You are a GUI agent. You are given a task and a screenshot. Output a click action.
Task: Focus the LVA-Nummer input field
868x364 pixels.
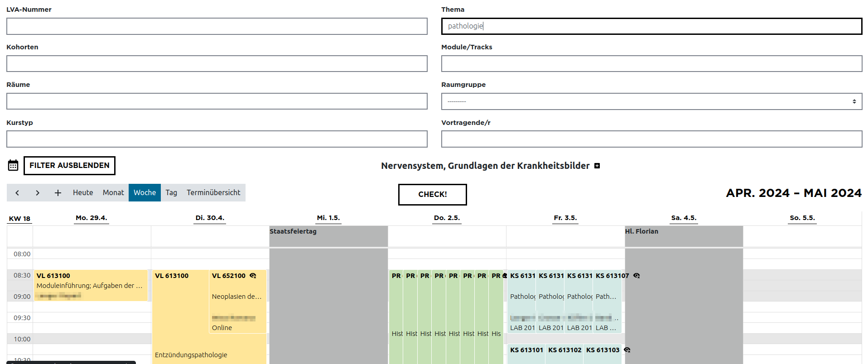(217, 26)
